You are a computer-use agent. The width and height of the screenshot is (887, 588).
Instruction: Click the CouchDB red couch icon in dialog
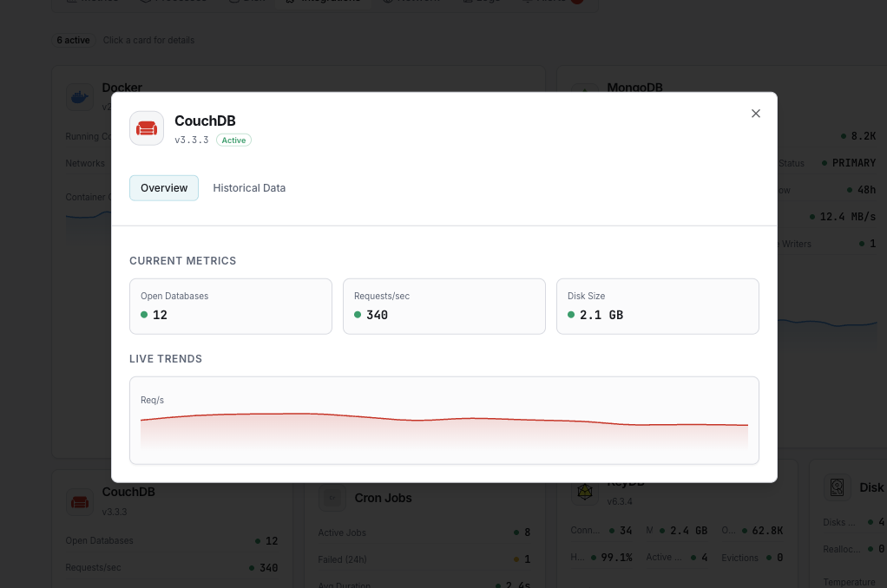[x=146, y=127]
